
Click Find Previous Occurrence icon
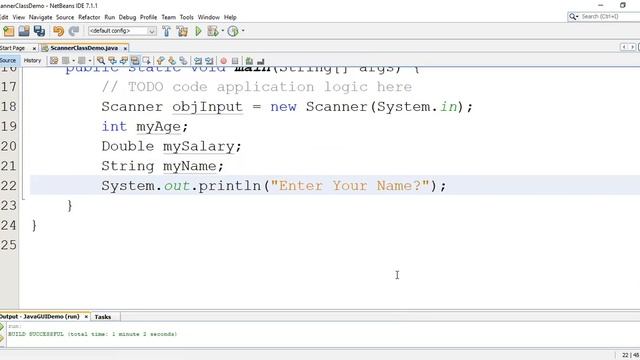point(112,61)
